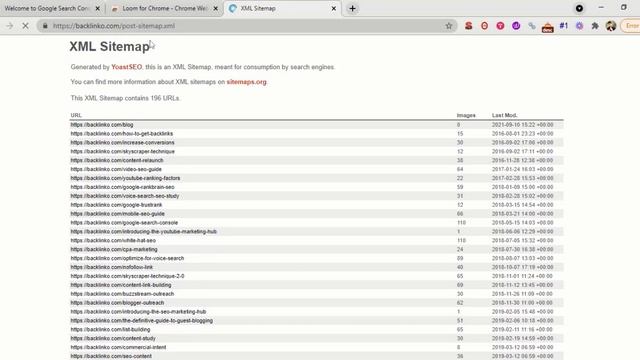Screen dimensions: 640x360
Task: Open the YoastSEO link
Action: point(127,67)
